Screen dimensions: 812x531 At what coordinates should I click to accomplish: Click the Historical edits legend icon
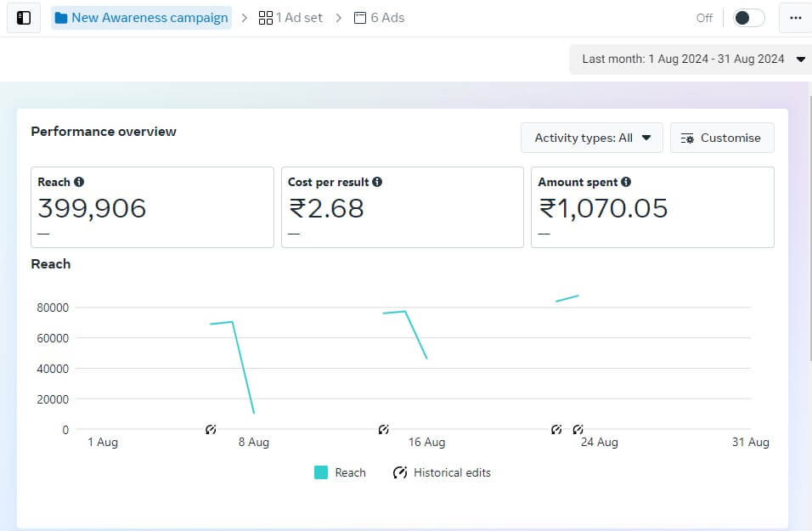pos(400,472)
